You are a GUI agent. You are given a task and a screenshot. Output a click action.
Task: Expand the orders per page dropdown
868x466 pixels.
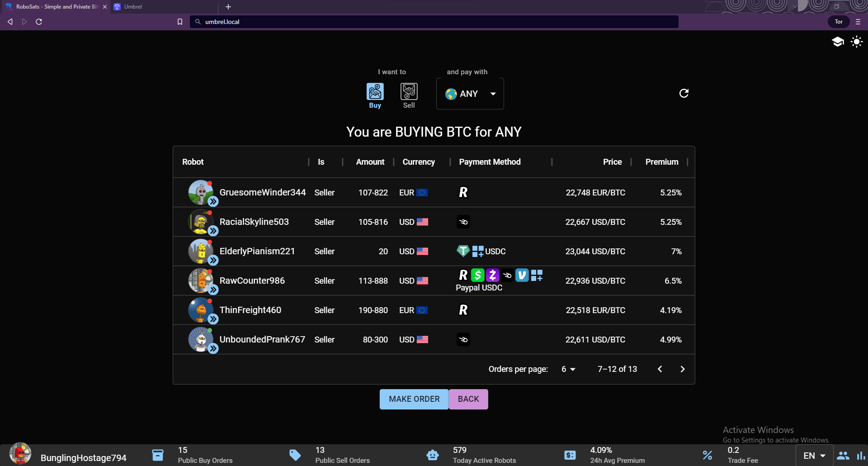click(x=568, y=369)
